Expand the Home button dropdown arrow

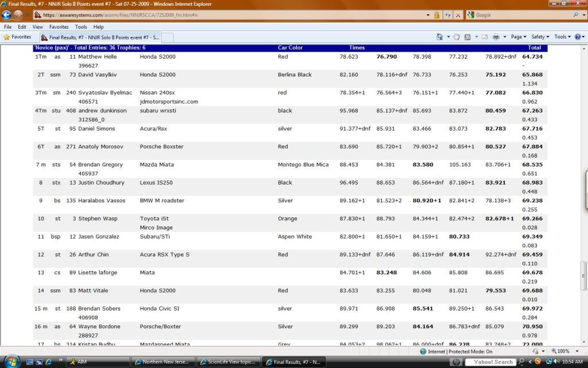tap(448, 37)
